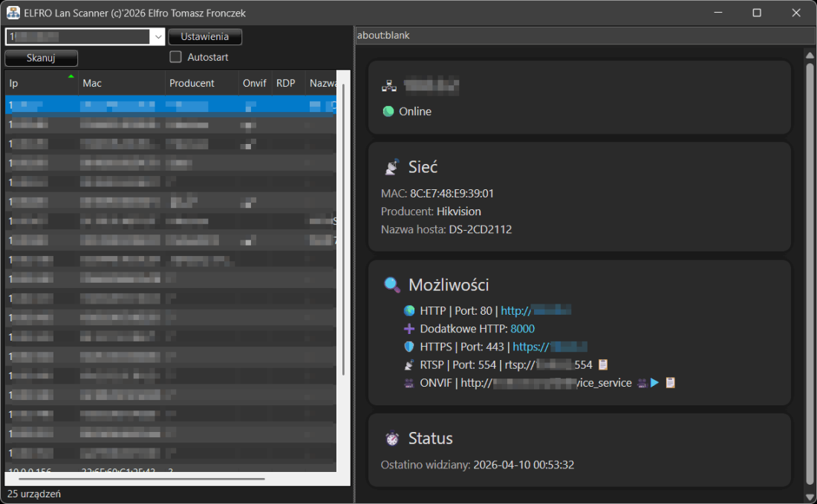Open the HTTPS port 443 link
Screen dimensions: 817x504
tap(550, 347)
